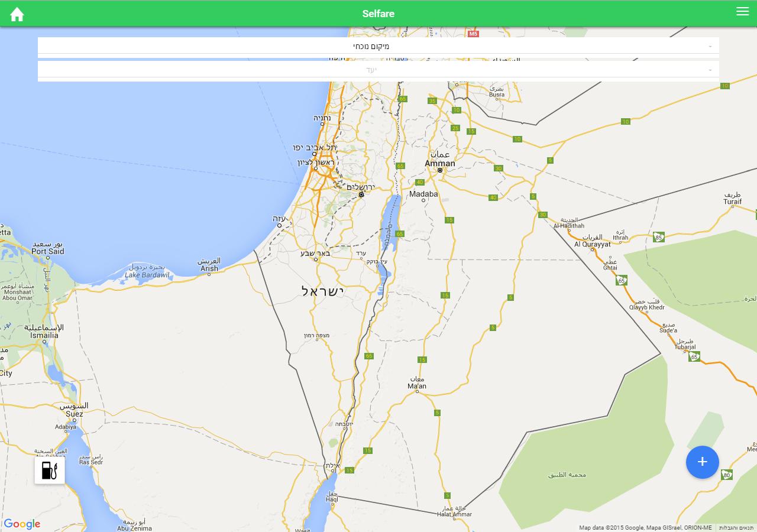
Task: Focus the מיקום נוכחי input field
Action: [x=378, y=46]
